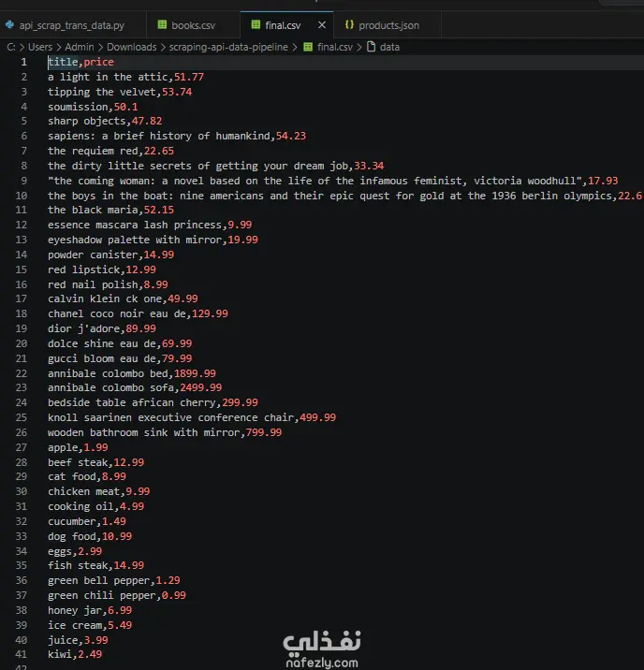The height and width of the screenshot is (670, 644).
Task: Open the products.json tab
Action: click(388, 25)
